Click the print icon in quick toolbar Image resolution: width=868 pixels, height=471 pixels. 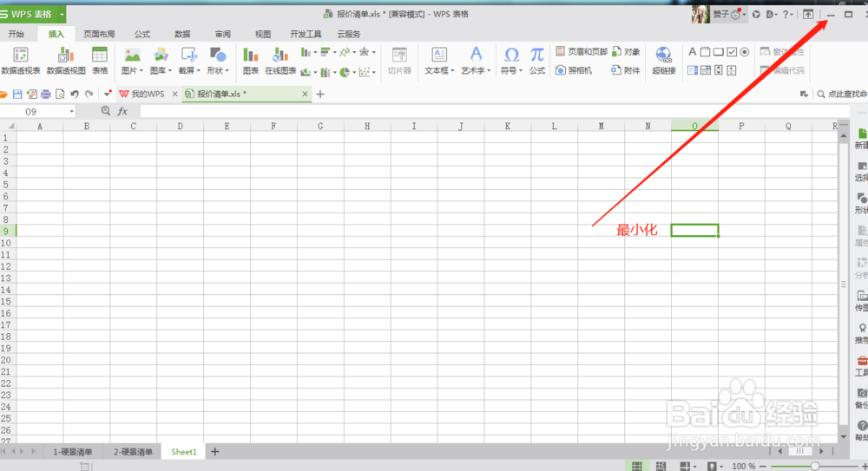tap(46, 94)
